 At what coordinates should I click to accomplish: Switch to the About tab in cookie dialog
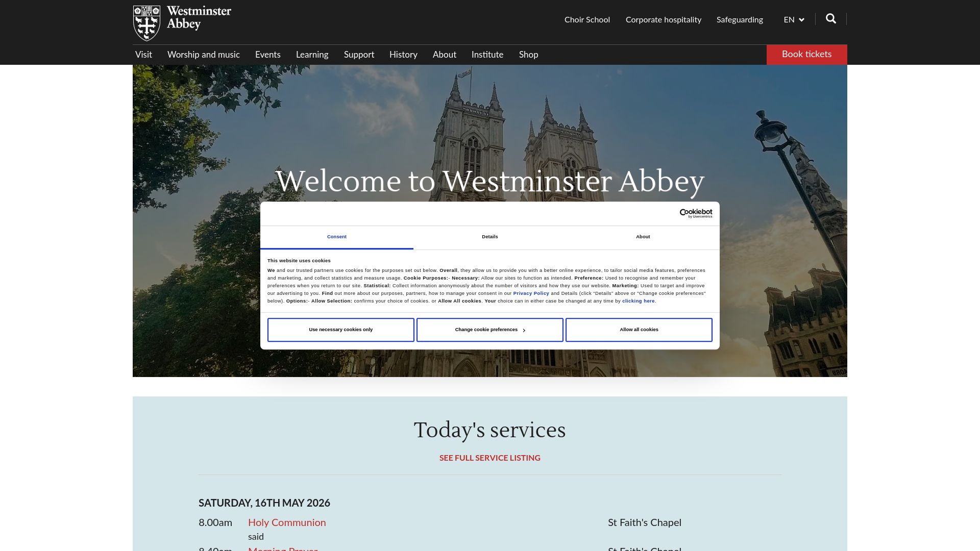643,237
